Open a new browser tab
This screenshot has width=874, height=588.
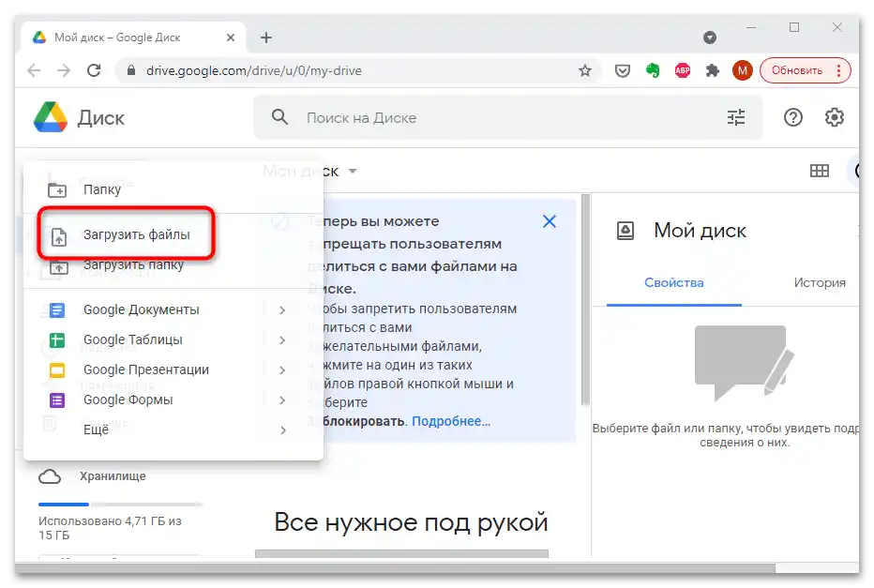(x=266, y=38)
